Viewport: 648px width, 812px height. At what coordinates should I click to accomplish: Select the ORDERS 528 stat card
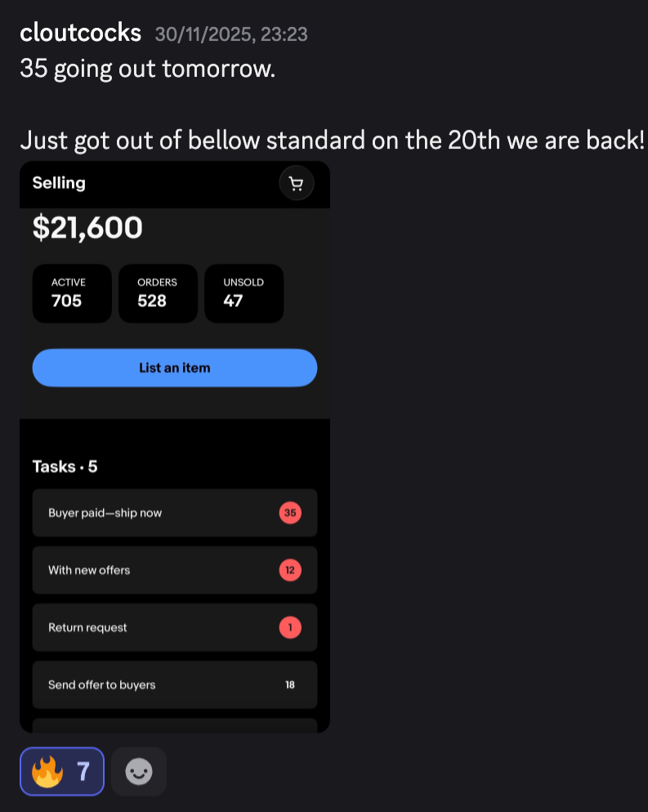158,294
